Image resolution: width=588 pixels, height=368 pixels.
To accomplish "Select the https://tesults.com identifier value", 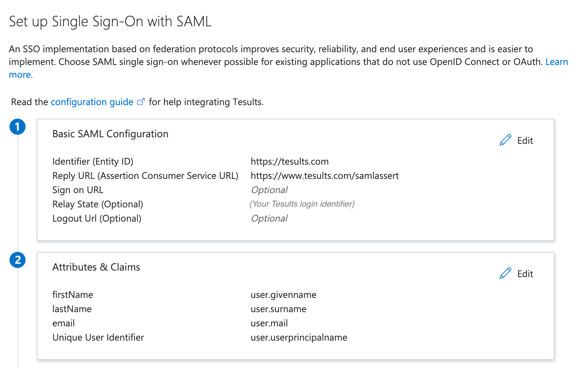I will click(290, 161).
